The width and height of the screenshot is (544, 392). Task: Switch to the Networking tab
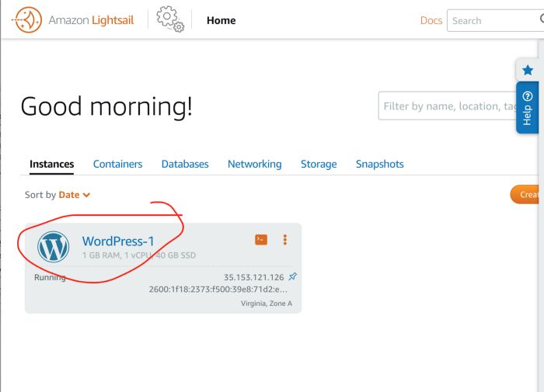(255, 164)
